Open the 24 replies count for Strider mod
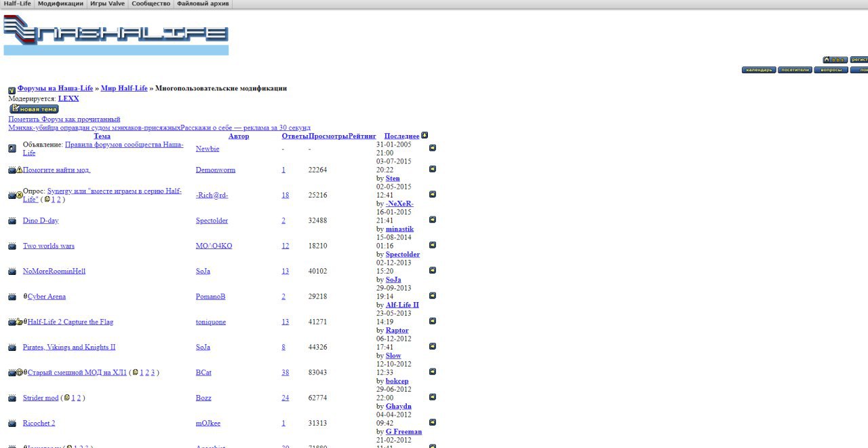868x448 pixels. coord(285,398)
